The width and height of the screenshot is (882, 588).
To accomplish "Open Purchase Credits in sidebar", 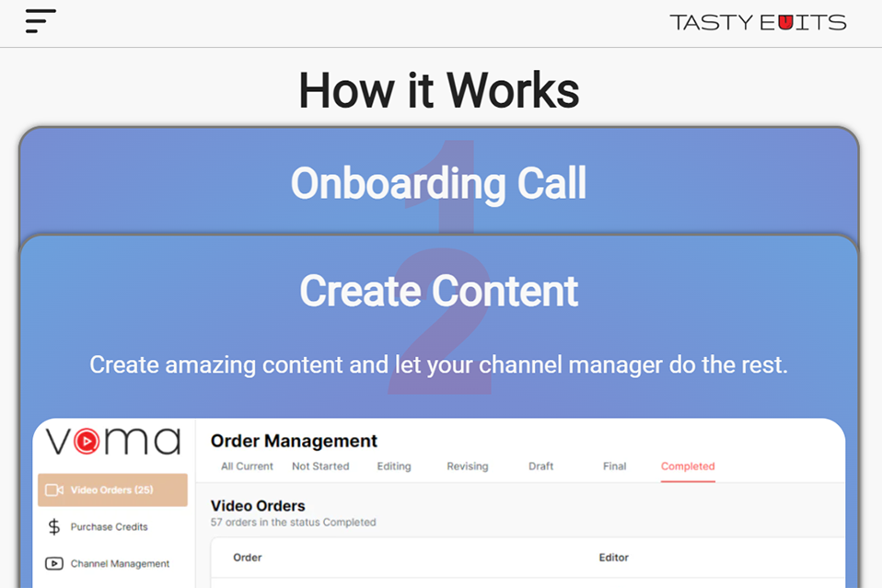I will [x=110, y=526].
